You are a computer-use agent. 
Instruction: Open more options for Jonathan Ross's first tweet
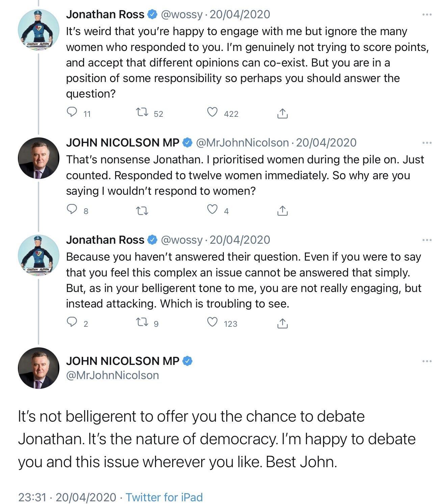427,15
